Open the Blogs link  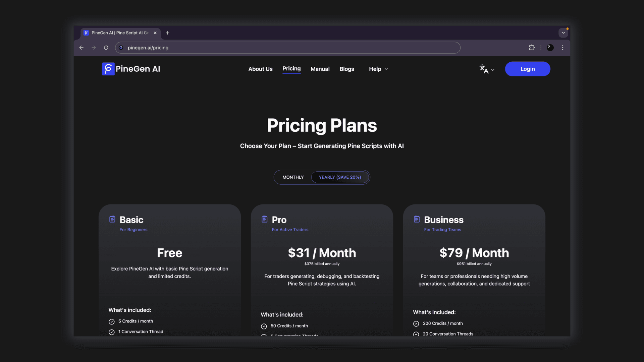(x=346, y=69)
